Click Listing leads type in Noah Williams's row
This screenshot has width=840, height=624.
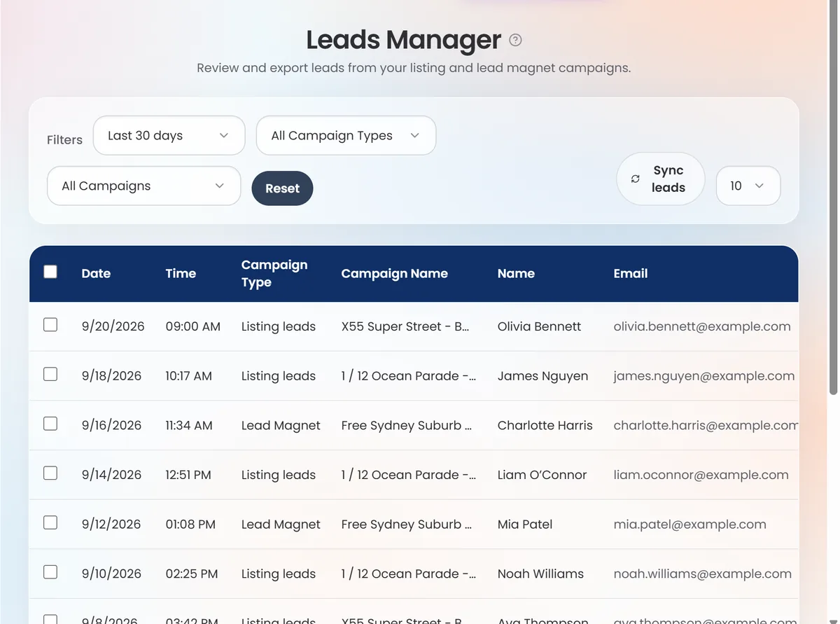279,574
